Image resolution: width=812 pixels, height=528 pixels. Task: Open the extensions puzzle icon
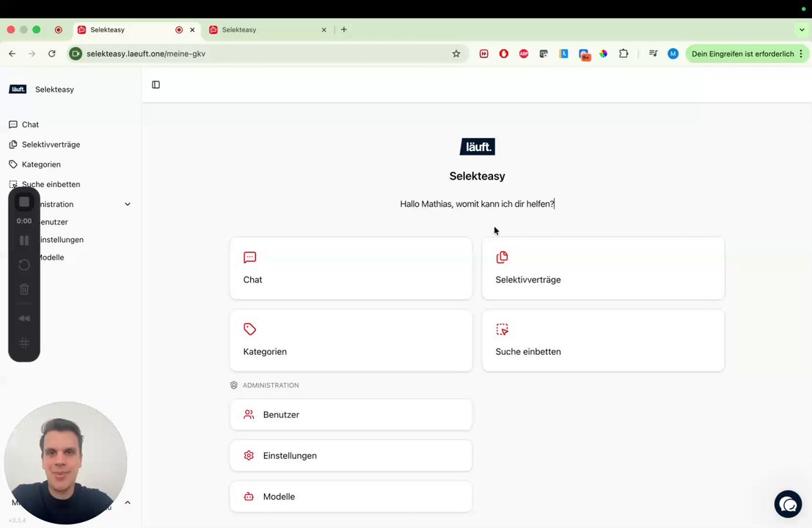pos(623,54)
